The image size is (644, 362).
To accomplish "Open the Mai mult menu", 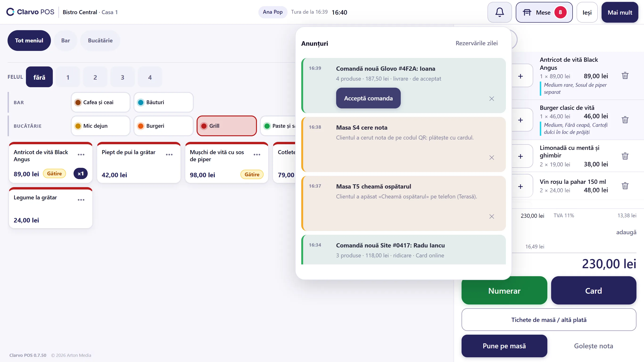I will click(x=620, y=12).
